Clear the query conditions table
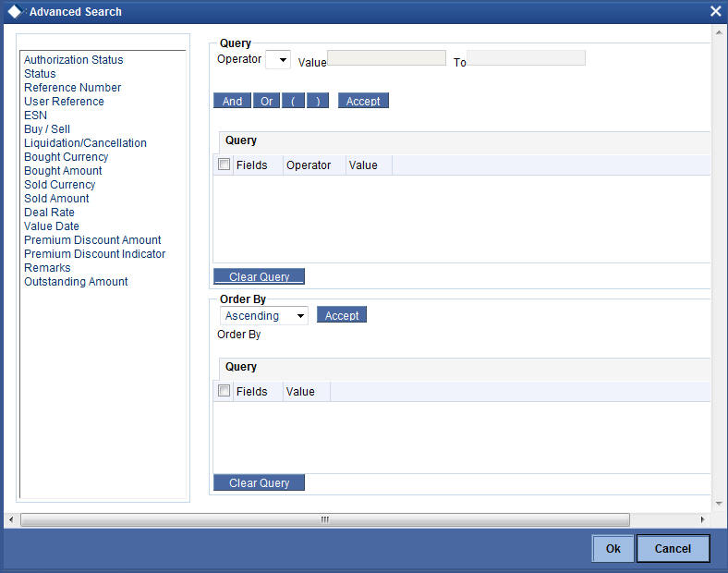This screenshot has width=728, height=573. point(259,276)
